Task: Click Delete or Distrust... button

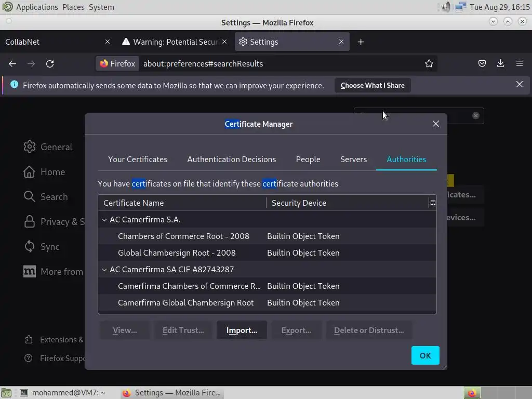Action: click(369, 330)
